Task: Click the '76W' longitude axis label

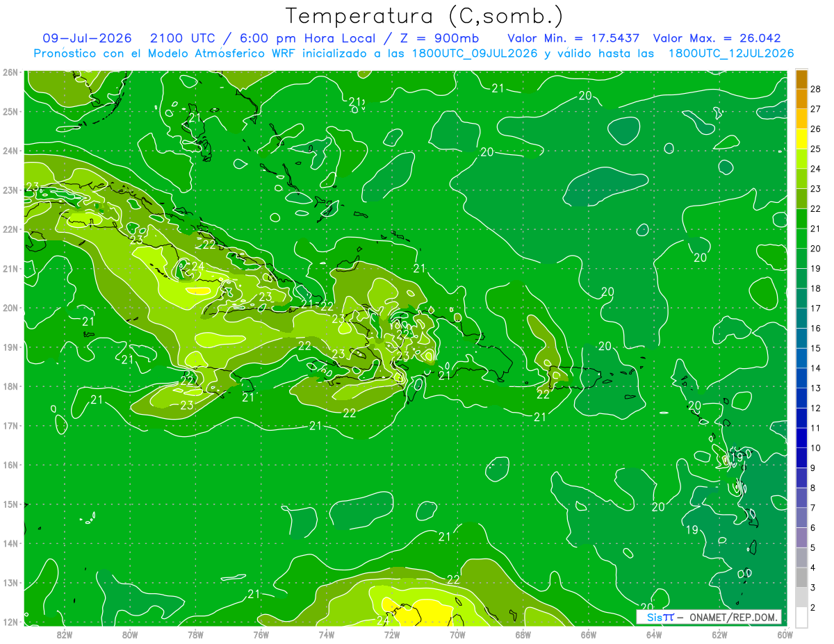Action: (x=261, y=634)
